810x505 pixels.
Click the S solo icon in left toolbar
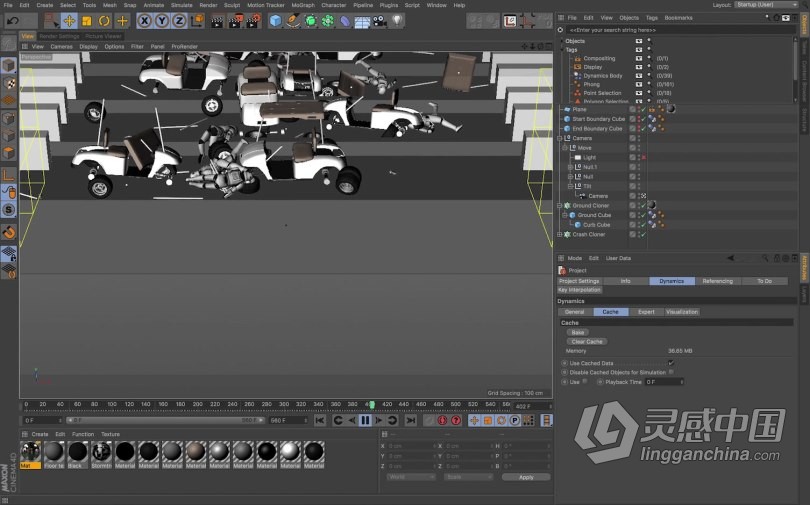(x=9, y=210)
